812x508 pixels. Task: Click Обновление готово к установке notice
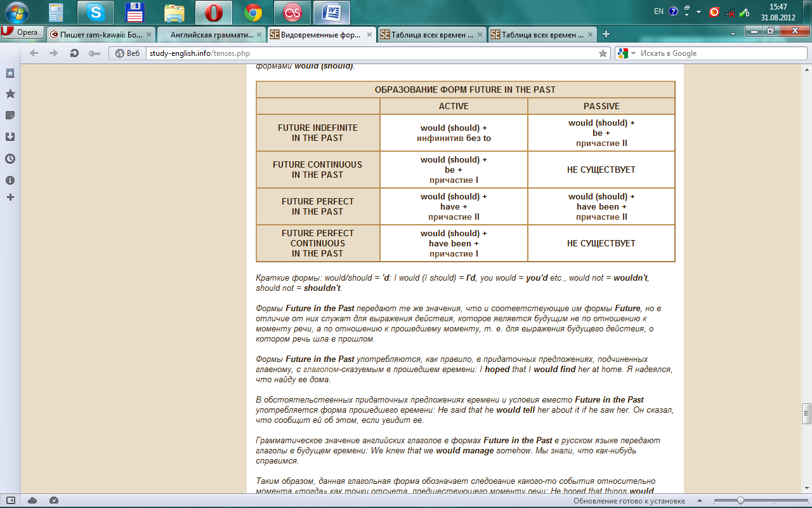pos(629,501)
